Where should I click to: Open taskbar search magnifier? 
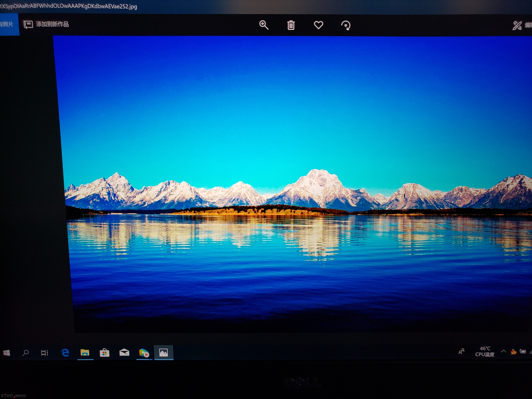point(25,353)
